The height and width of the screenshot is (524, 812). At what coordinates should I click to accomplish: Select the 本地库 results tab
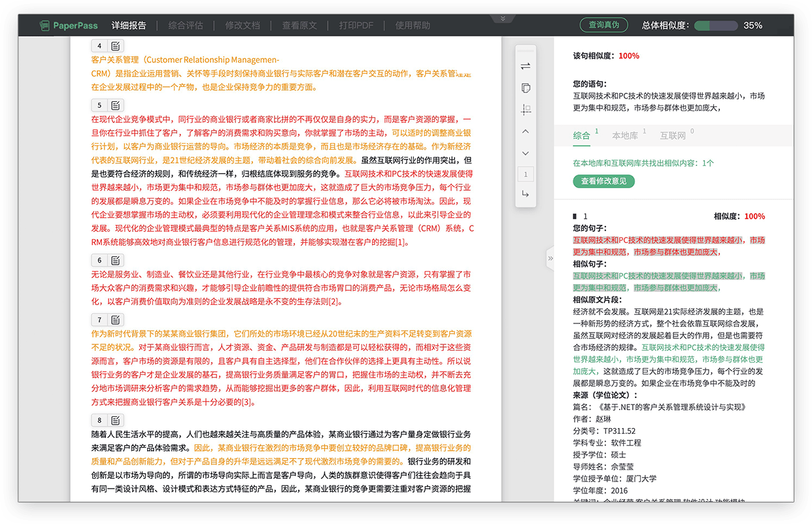(625, 135)
